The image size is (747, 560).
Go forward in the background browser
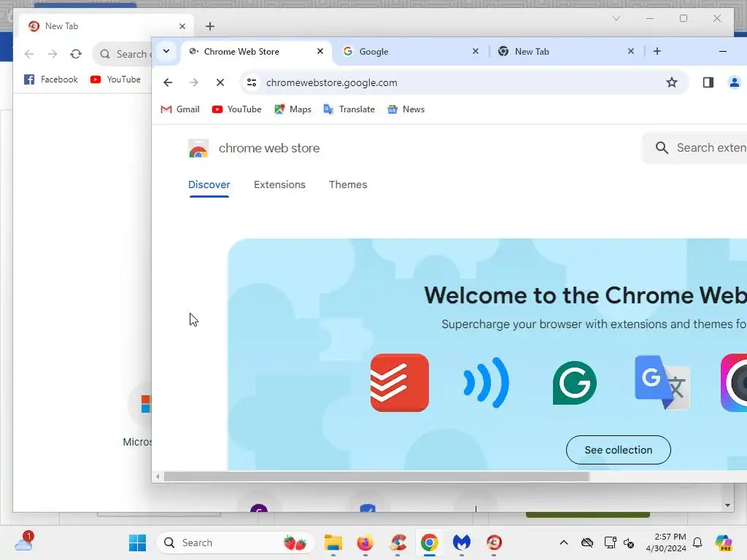click(x=53, y=54)
